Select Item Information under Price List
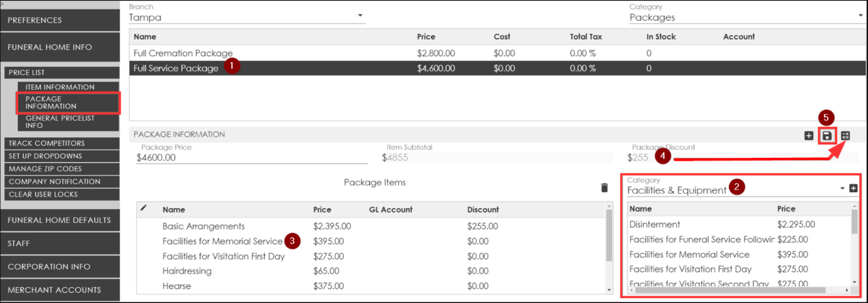The width and height of the screenshot is (868, 303). click(60, 87)
